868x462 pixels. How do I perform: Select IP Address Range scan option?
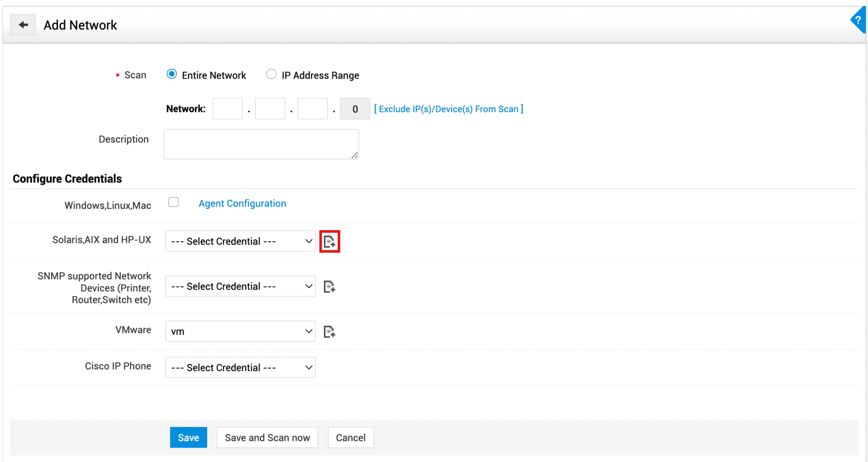(271, 74)
